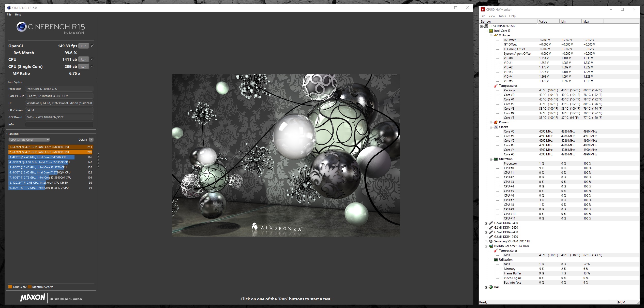Collapse the Clocks group

[x=491, y=127]
